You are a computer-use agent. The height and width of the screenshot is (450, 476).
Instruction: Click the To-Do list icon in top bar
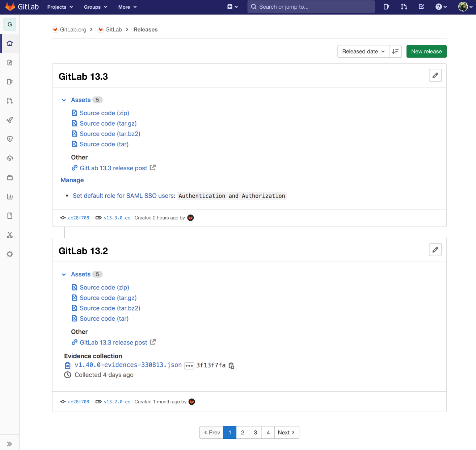[x=421, y=7]
